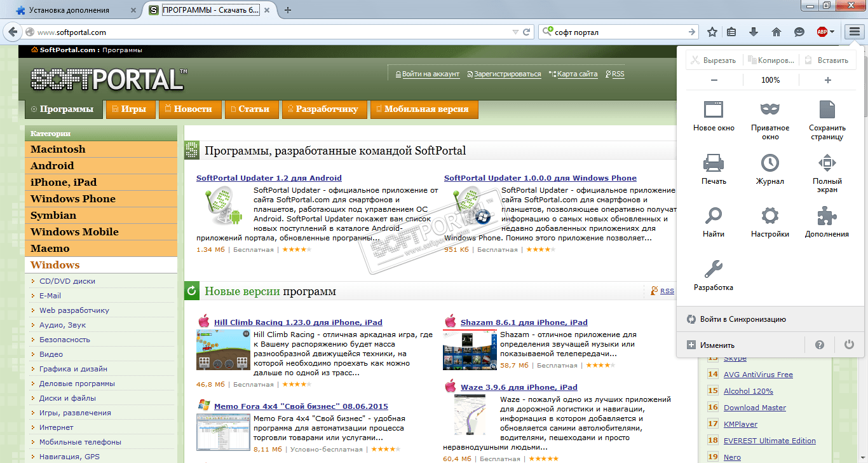This screenshot has height=463, width=868.
Task: Click the SoftPortal logo
Action: pyautogui.click(x=108, y=80)
